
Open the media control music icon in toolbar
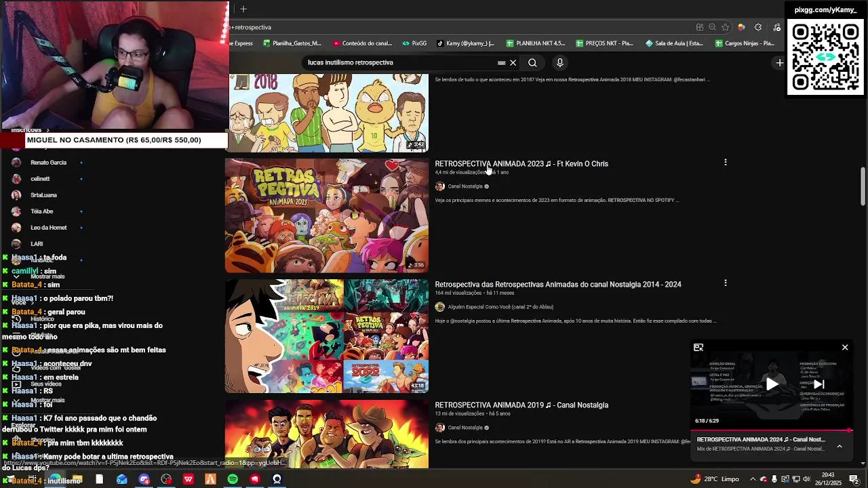click(x=776, y=27)
